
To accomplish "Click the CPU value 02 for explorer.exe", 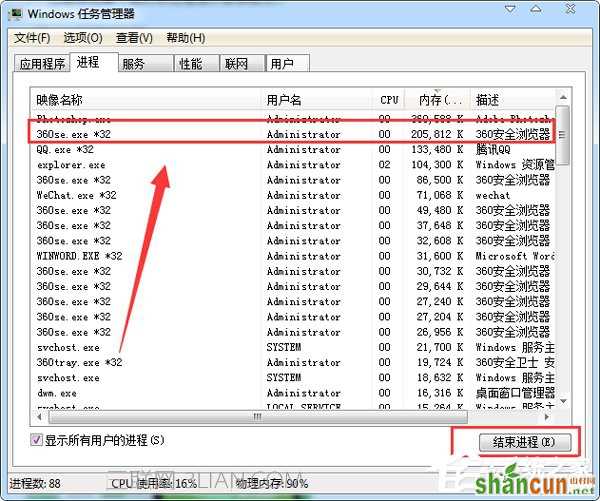I will coord(385,165).
